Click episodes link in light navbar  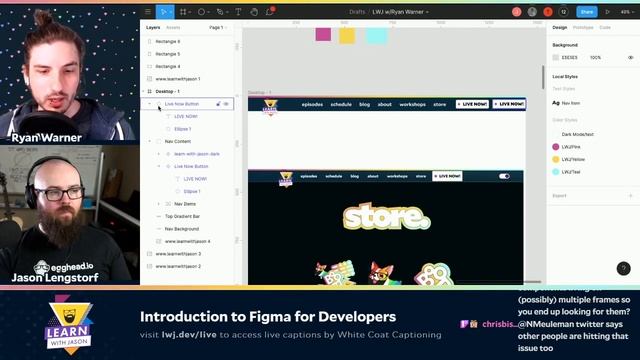click(312, 104)
